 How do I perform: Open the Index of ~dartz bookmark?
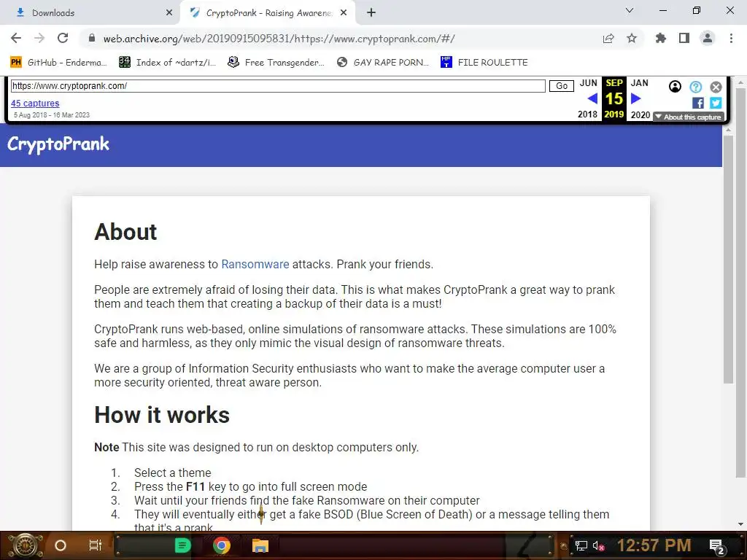pyautogui.click(x=168, y=63)
